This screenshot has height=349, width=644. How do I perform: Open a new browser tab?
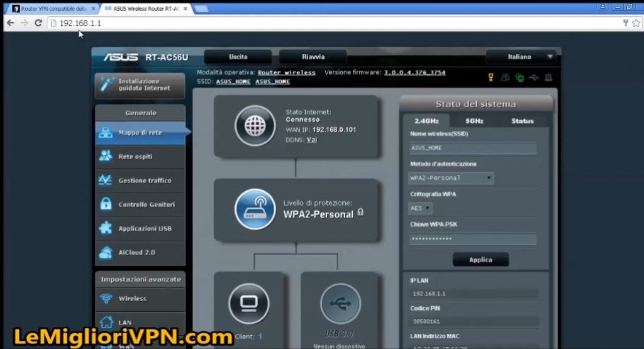[x=201, y=9]
